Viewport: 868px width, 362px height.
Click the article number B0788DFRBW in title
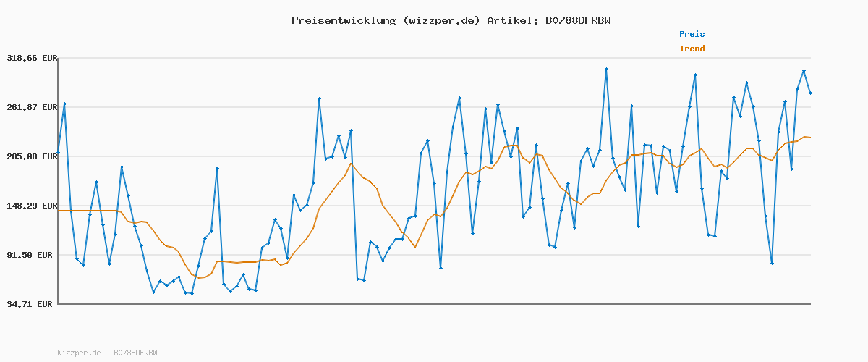pos(574,20)
